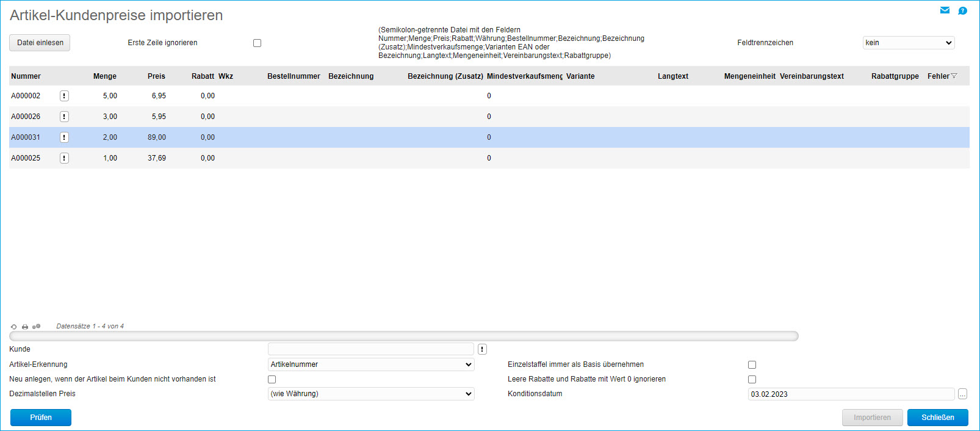Open the table settings gear icon
Screen dimensions: 980x431
[x=37, y=327]
